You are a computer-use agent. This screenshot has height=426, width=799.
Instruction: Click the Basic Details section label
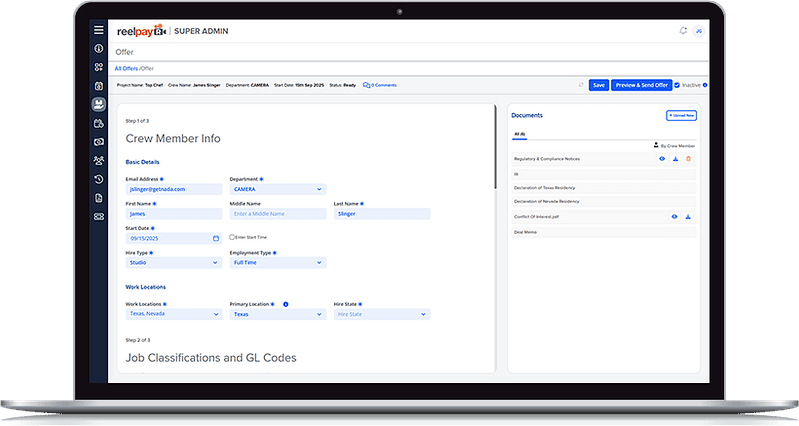coord(142,162)
